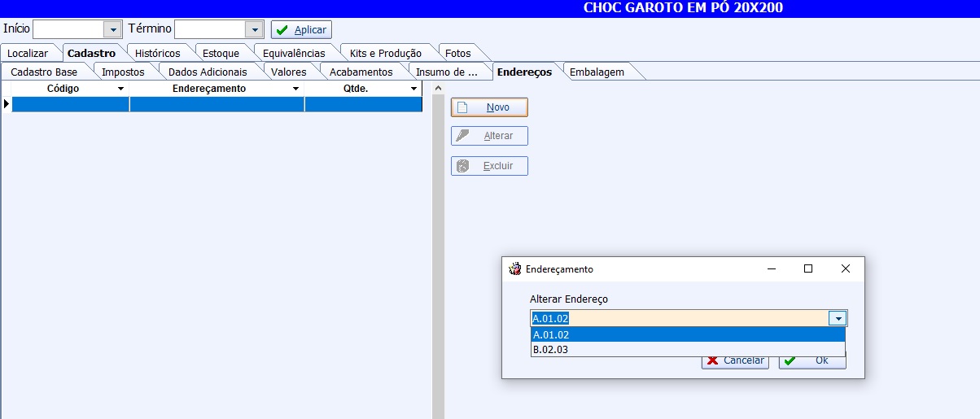Open the Fotos tab
The width and height of the screenshot is (980, 419).
[x=458, y=53]
